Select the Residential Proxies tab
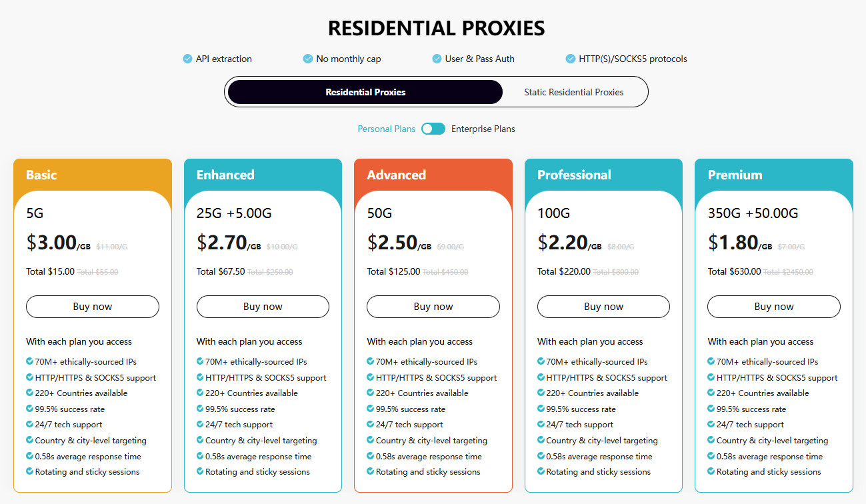The width and height of the screenshot is (866, 504). 365,91
